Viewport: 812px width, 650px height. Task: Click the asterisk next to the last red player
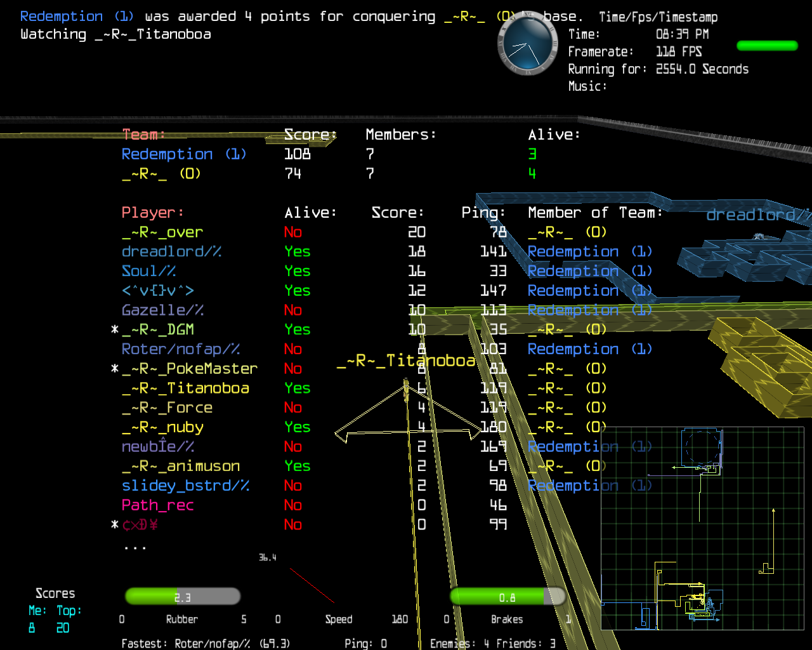115,525
